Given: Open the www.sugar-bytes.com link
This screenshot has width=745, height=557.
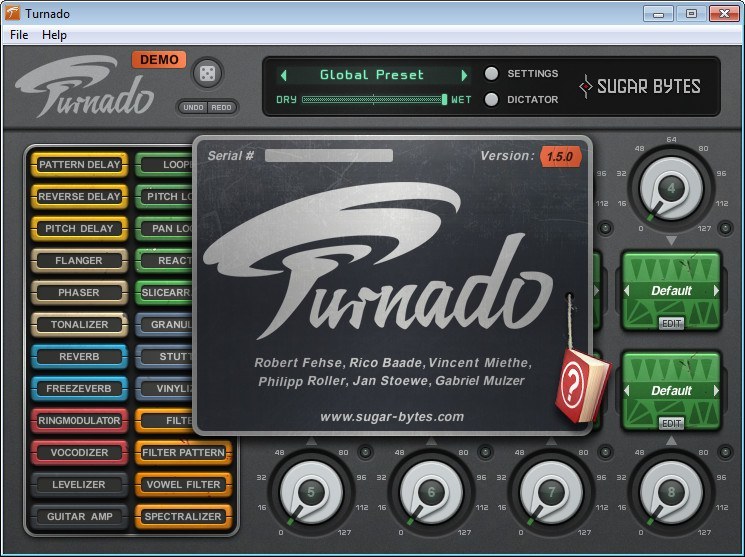Looking at the screenshot, I should [392, 417].
